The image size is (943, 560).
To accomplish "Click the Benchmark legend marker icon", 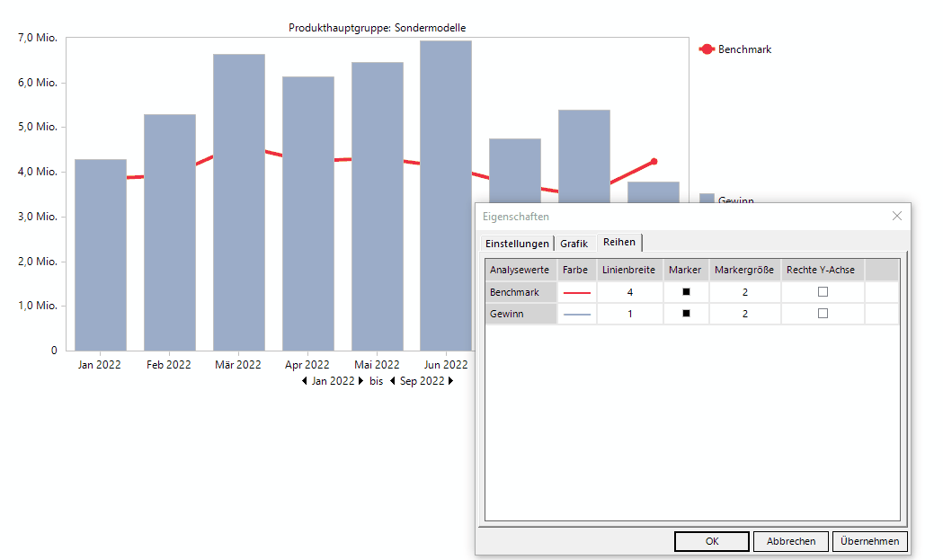I will (x=707, y=49).
